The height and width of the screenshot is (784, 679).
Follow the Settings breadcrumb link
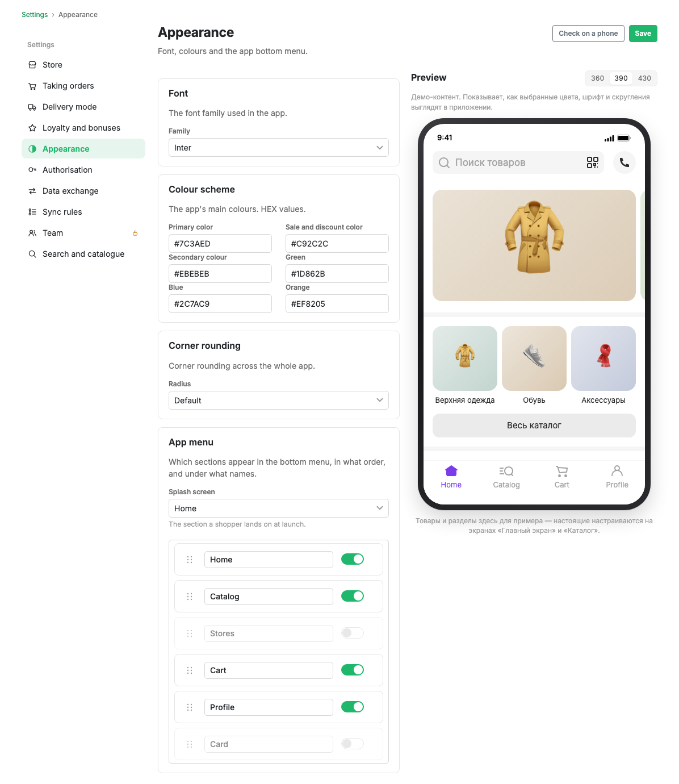click(35, 15)
